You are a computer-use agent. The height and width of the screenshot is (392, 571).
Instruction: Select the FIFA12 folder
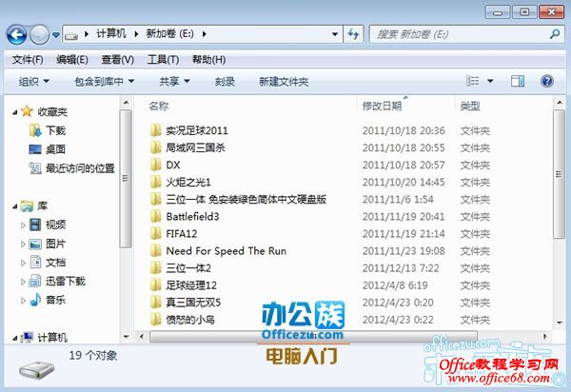tap(174, 234)
